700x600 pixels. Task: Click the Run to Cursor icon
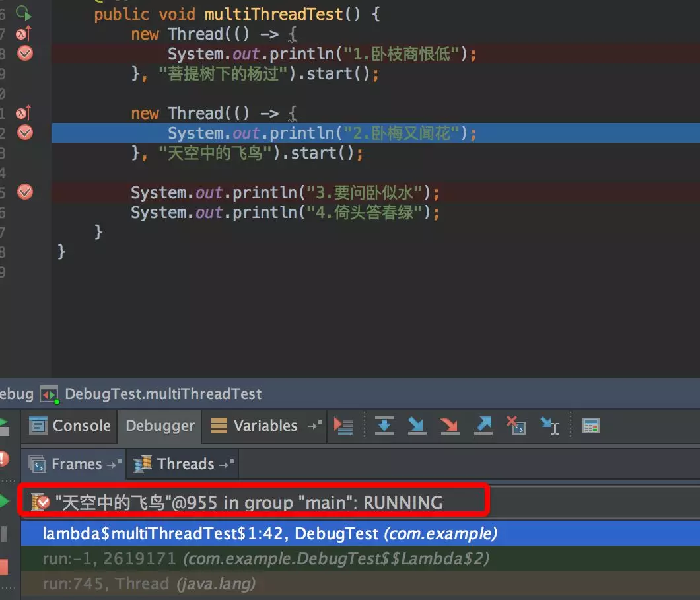[x=549, y=426]
